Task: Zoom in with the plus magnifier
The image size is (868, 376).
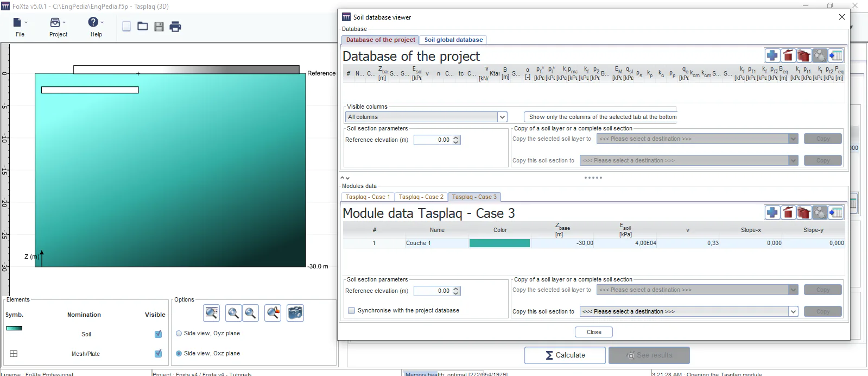Action: click(x=233, y=313)
